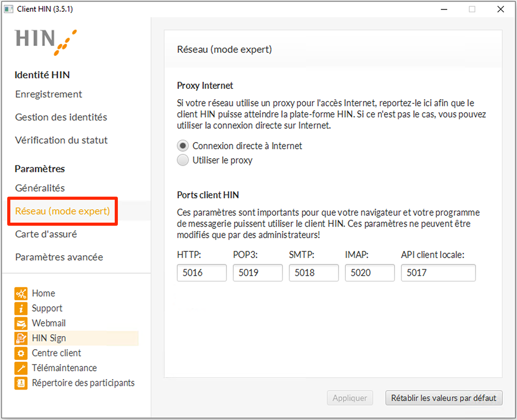Open the Webmail link label
The image size is (517, 420).
click(x=49, y=323)
